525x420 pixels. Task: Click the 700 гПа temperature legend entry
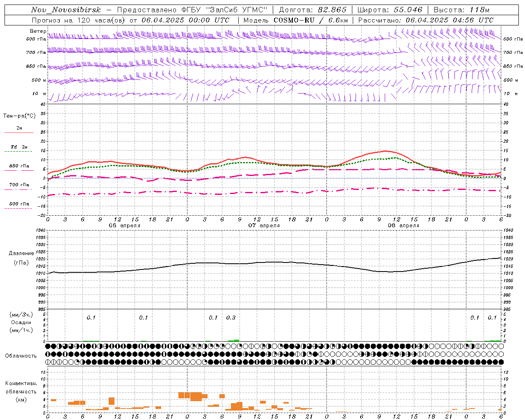click(19, 185)
